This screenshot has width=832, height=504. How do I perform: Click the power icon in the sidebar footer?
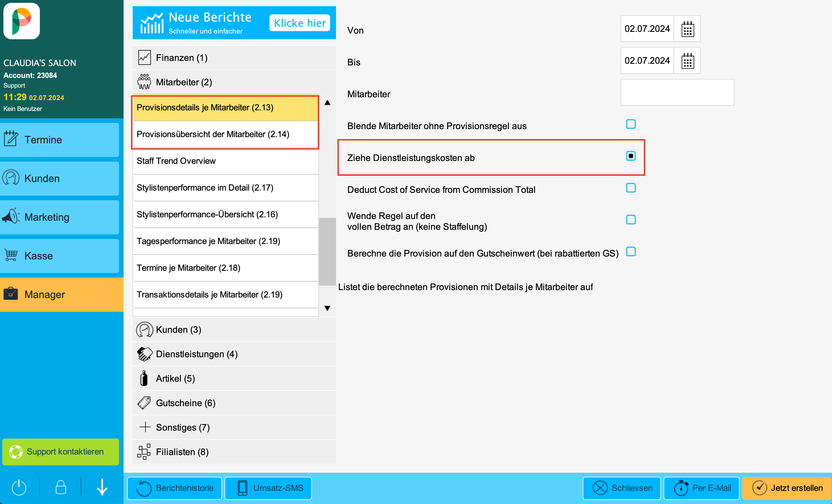tap(19, 488)
